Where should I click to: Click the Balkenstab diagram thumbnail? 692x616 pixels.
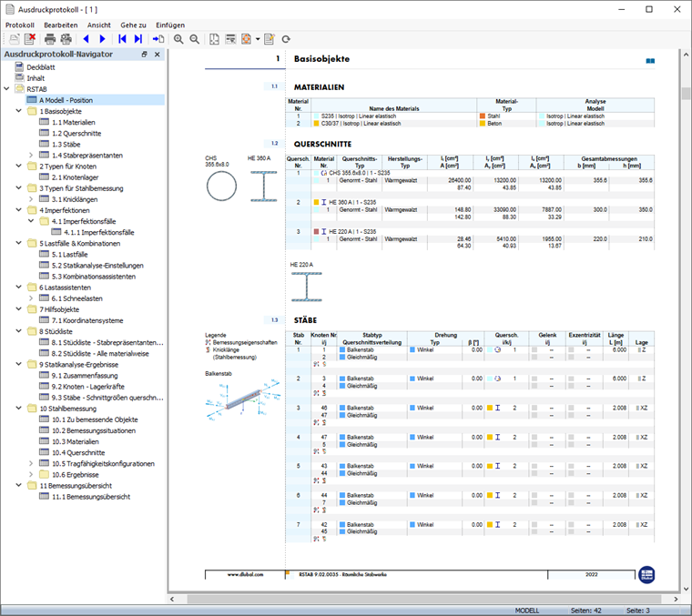pos(243,399)
